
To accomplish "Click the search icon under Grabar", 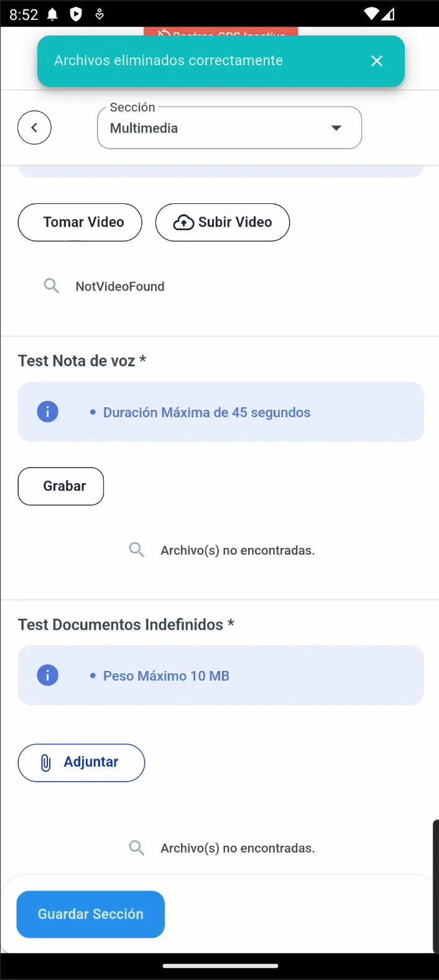I will pos(137,550).
